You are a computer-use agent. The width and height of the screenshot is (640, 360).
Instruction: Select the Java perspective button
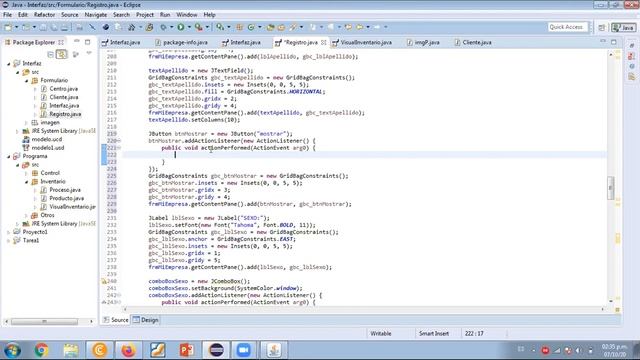click(x=623, y=27)
